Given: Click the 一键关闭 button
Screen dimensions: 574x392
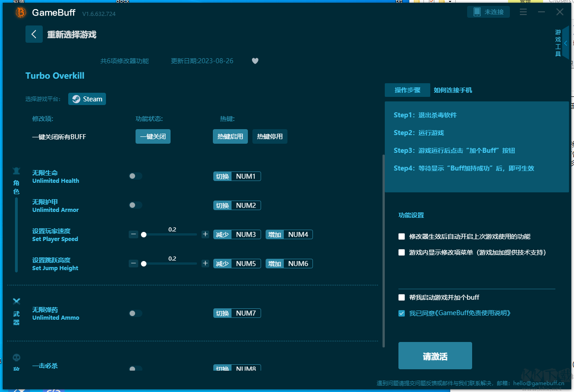Looking at the screenshot, I should pyautogui.click(x=153, y=136).
